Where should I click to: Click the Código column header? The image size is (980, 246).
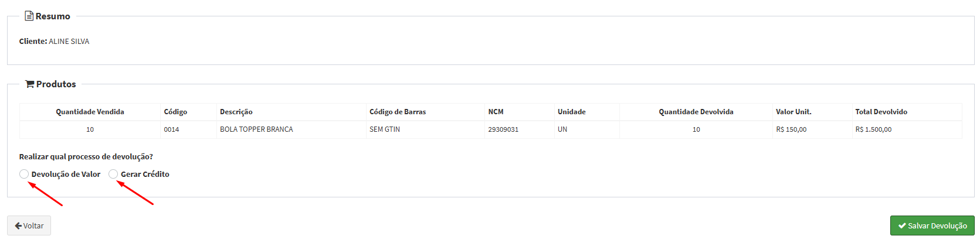(175, 112)
